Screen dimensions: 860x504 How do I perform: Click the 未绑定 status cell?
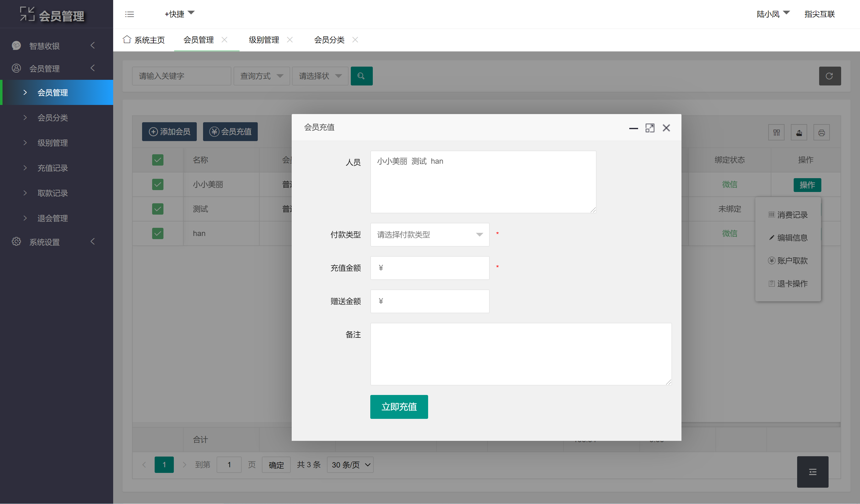point(730,209)
